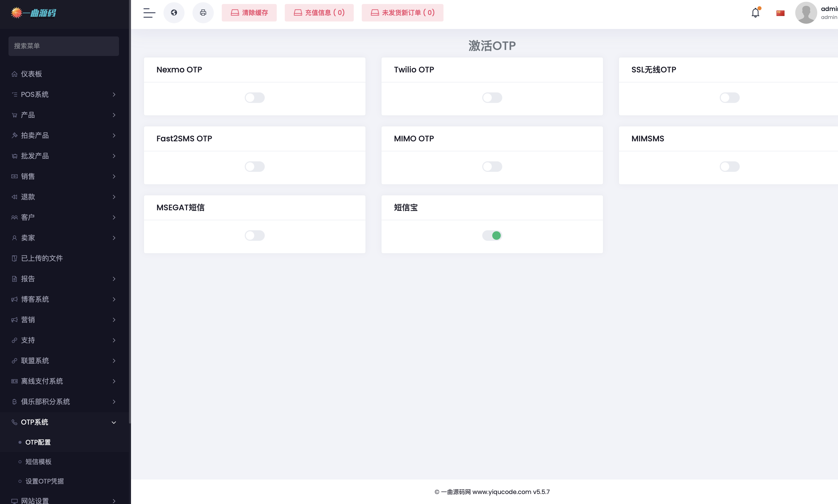This screenshot has width=838, height=504.
Task: Click the link icon beside 联盟系统
Action: 14,361
